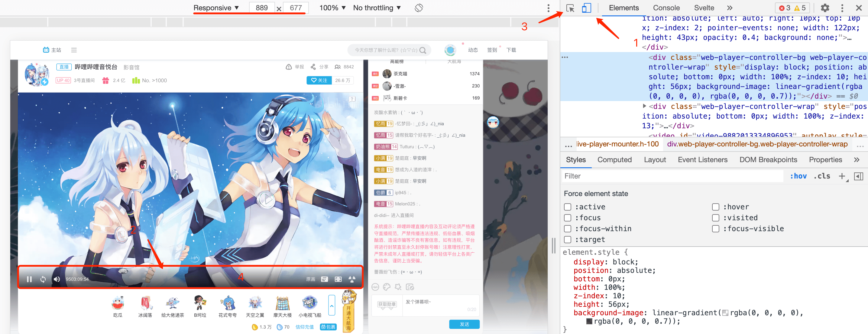
Task: Expand the web-player-controller-wrap div node
Action: (x=644, y=106)
